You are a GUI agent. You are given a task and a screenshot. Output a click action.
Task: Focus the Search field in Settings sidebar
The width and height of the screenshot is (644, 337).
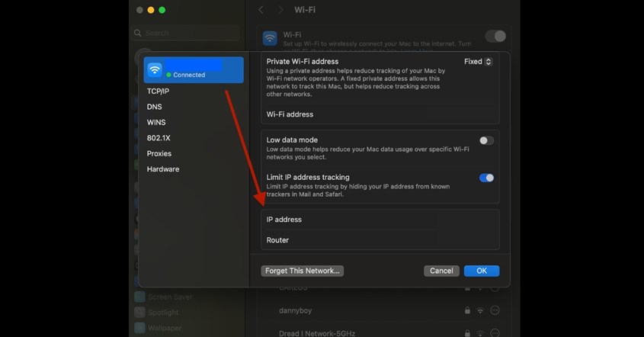click(187, 33)
